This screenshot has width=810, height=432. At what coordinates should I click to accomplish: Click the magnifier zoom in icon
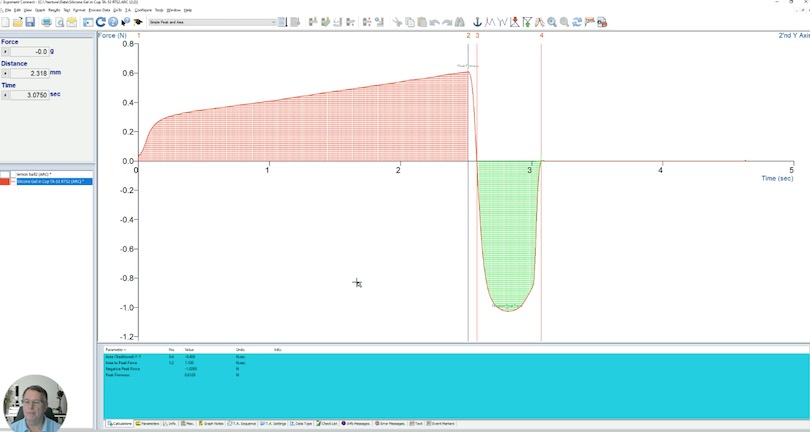[552, 22]
